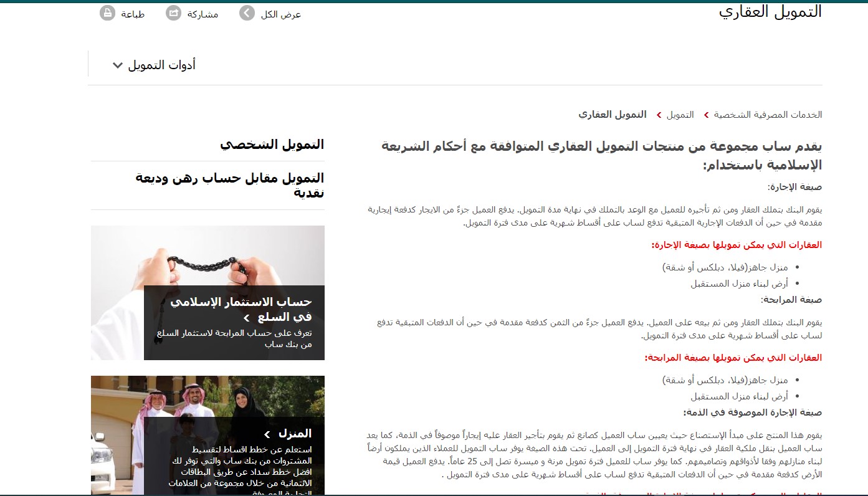Screen dimensions: 868x496
Task: Click the red breadcrumb arrow after الخدمات المصرفية الشخصية
Action: coord(706,115)
